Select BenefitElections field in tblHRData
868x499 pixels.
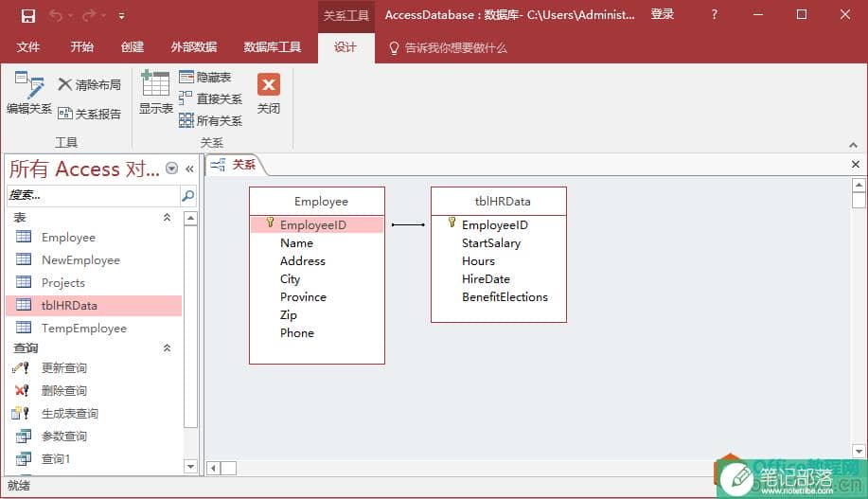(x=499, y=297)
